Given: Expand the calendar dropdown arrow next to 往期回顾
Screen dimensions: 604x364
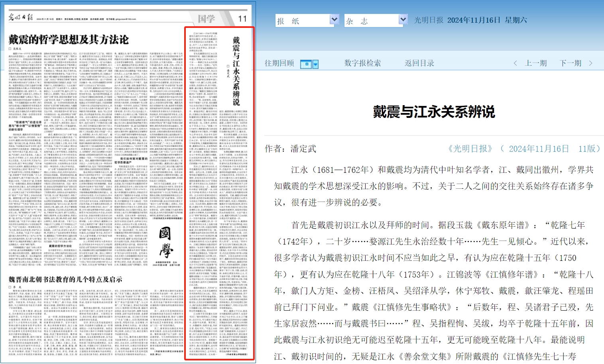Looking at the screenshot, I should (316, 64).
